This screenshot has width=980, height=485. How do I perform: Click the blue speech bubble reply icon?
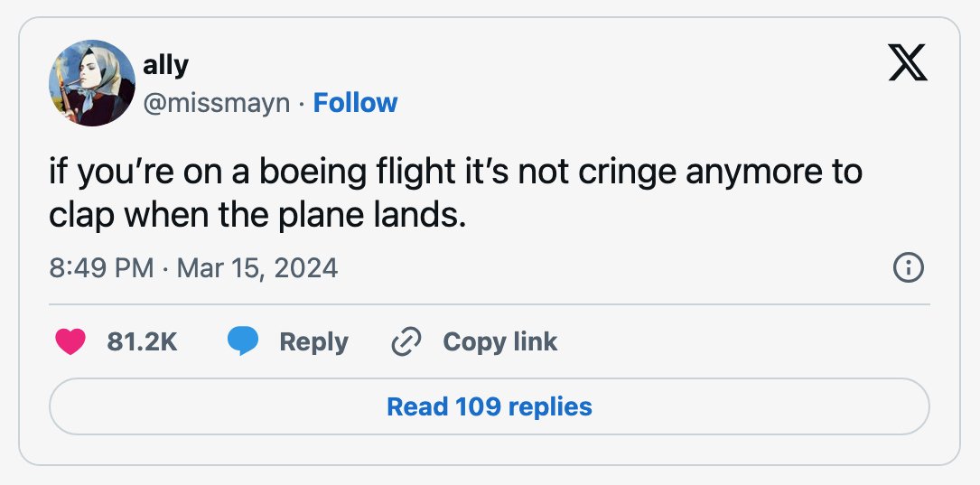pyautogui.click(x=242, y=342)
